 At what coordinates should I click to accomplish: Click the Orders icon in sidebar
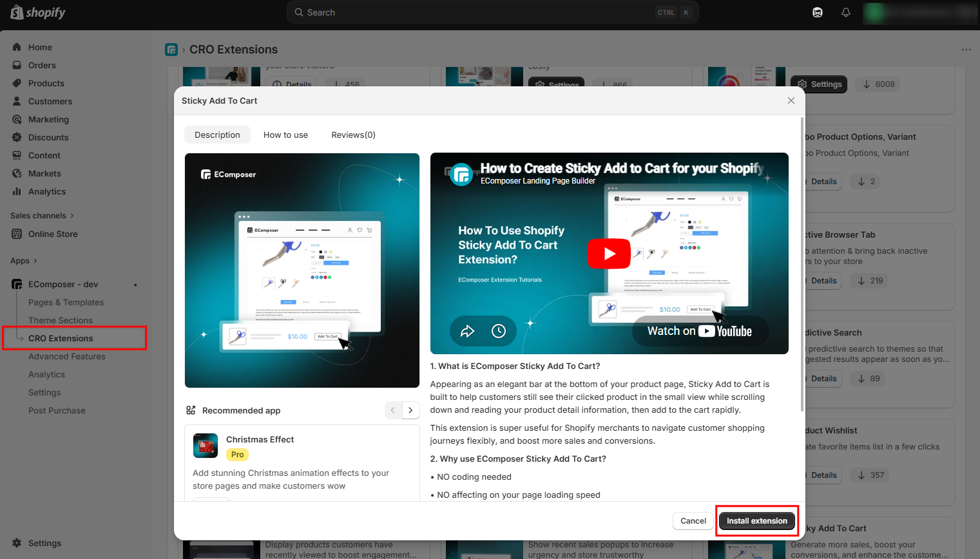17,65
